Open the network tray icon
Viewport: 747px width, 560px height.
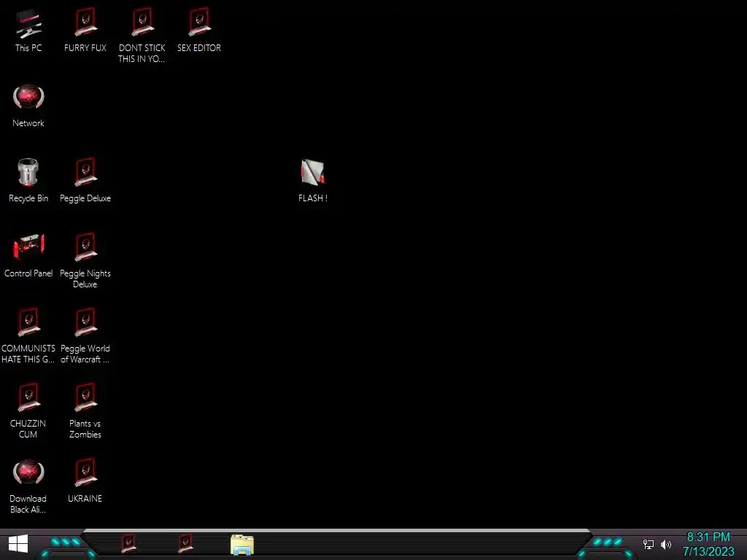tap(649, 544)
